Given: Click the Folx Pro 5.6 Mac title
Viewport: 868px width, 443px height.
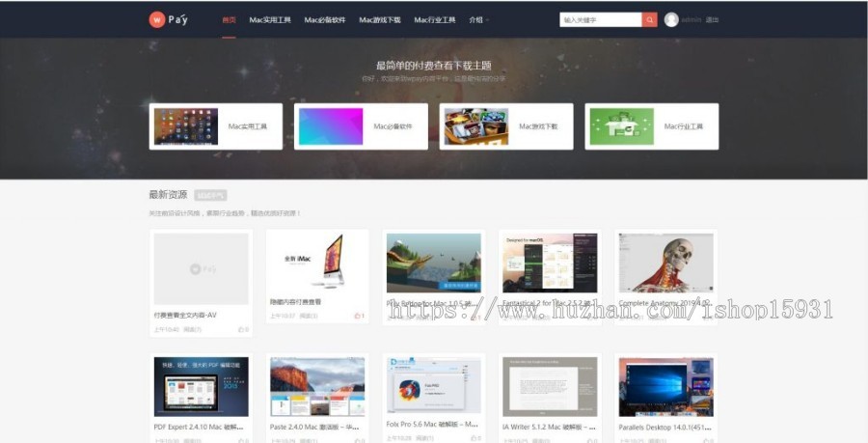Looking at the screenshot, I should tap(433, 424).
